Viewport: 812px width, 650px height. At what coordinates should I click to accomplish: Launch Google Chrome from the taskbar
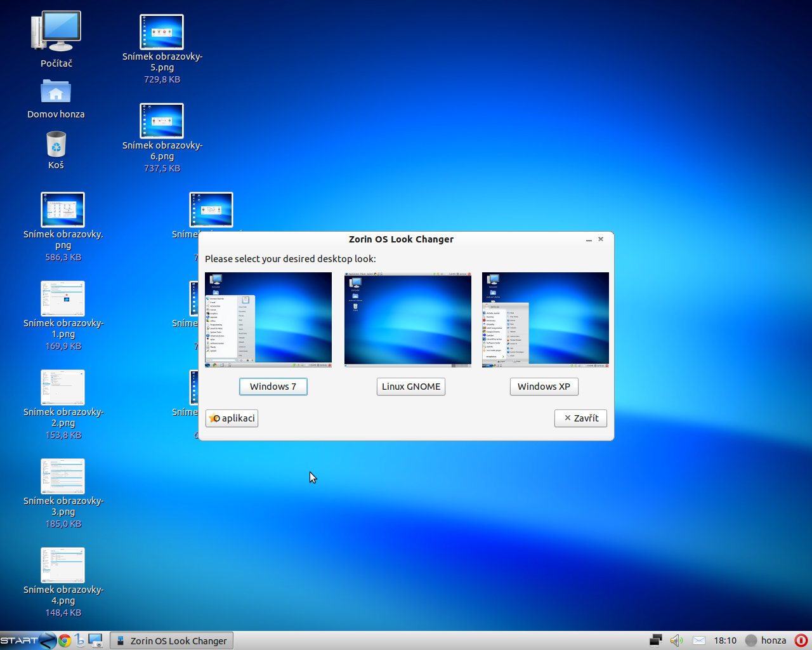64,640
